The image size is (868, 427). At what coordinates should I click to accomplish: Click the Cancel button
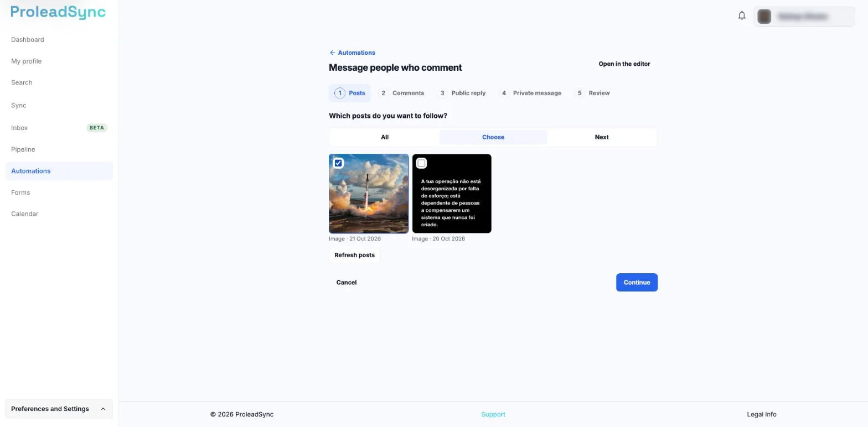point(347,283)
